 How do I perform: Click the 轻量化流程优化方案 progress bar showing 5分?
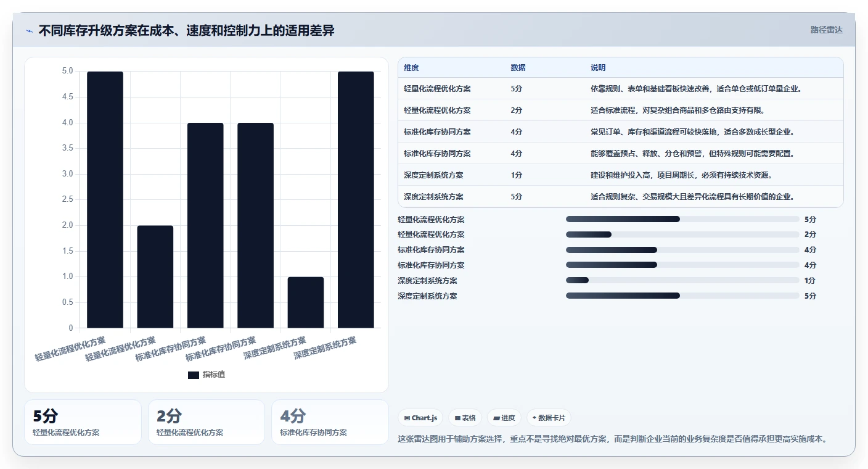[682, 219]
